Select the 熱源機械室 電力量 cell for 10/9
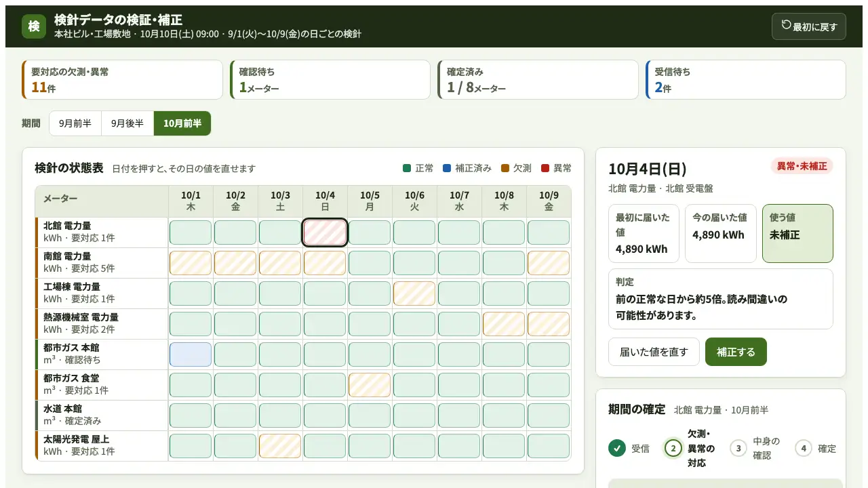Image resolution: width=868 pixels, height=488 pixels. (x=549, y=324)
